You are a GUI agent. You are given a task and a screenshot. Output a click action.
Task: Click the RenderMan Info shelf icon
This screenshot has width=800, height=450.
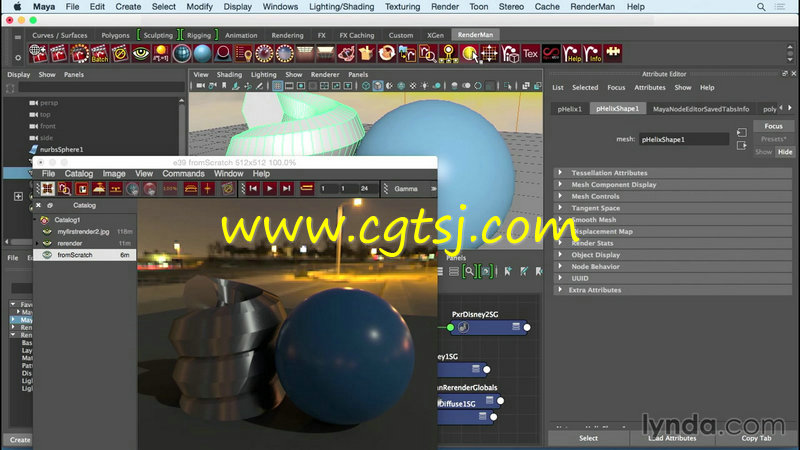[592, 54]
